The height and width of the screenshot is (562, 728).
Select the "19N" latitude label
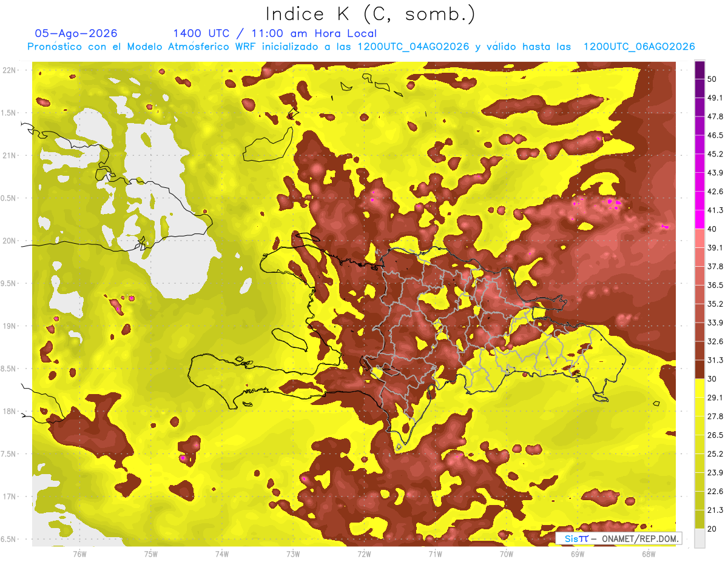click(x=9, y=326)
